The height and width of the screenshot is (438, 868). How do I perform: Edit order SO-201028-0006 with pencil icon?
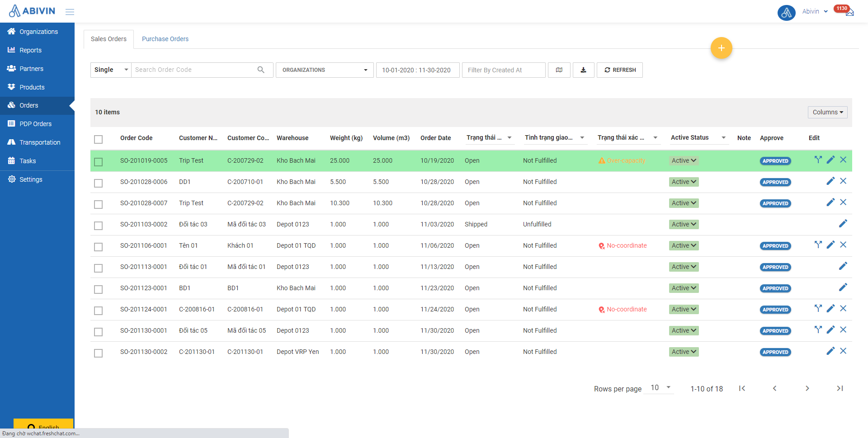830,181
